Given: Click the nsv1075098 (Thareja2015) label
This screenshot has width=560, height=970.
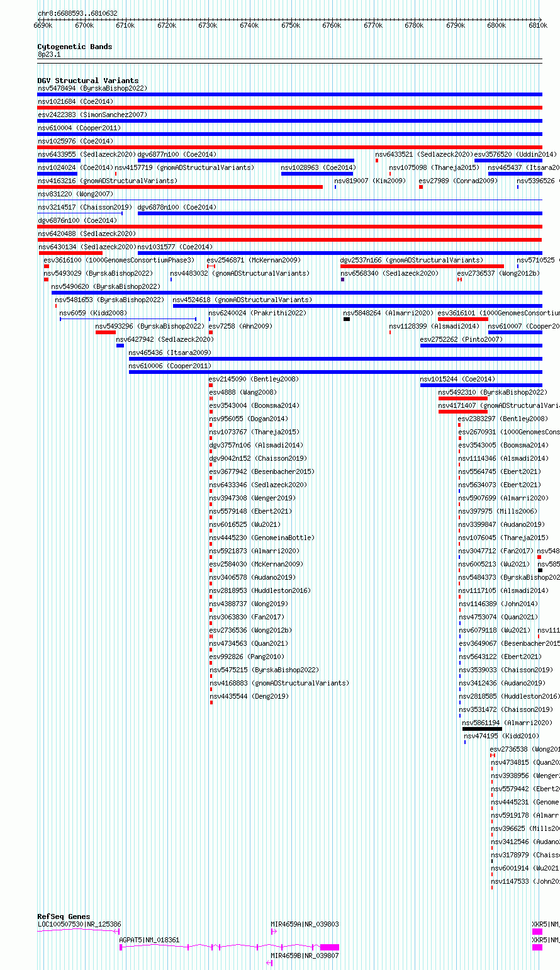Looking at the screenshot, I should pos(434,167).
